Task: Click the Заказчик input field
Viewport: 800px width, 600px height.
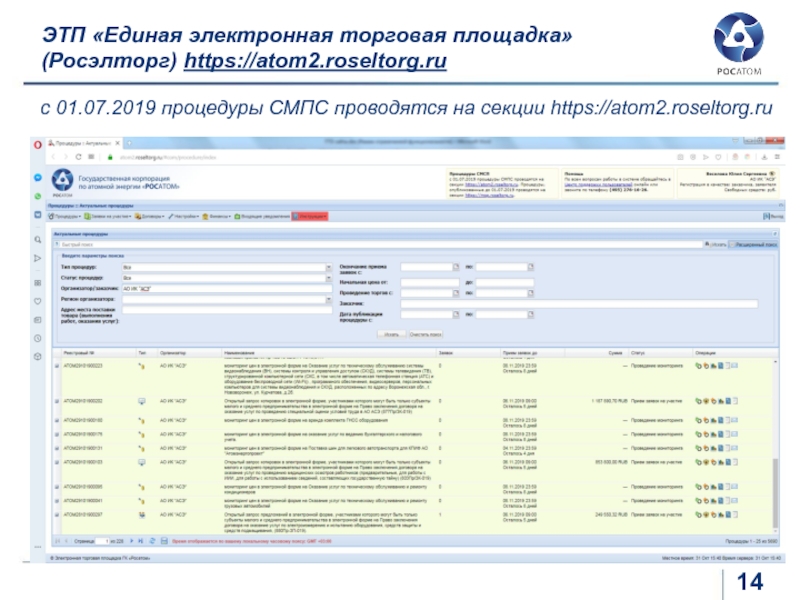Action: pos(579,304)
